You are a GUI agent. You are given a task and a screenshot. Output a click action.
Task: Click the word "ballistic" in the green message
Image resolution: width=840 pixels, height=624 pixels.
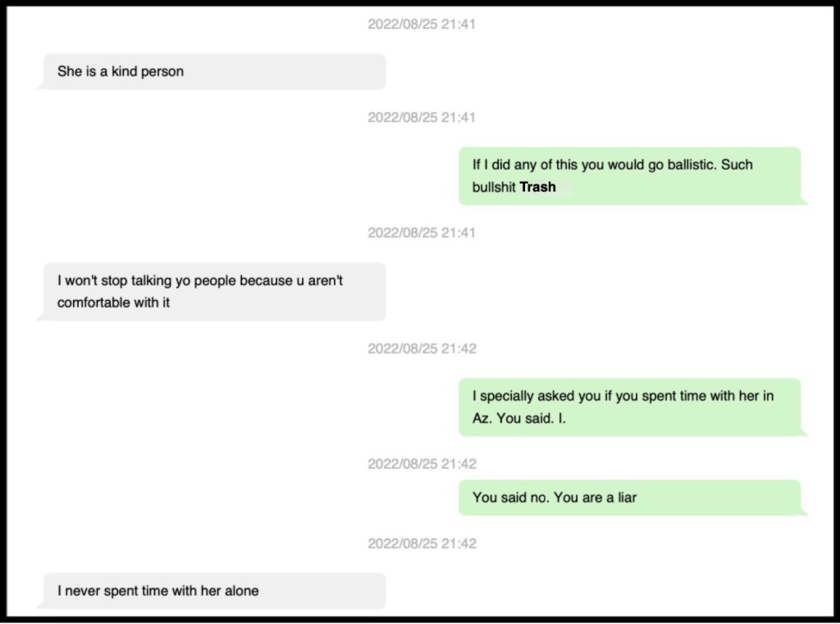click(689, 165)
